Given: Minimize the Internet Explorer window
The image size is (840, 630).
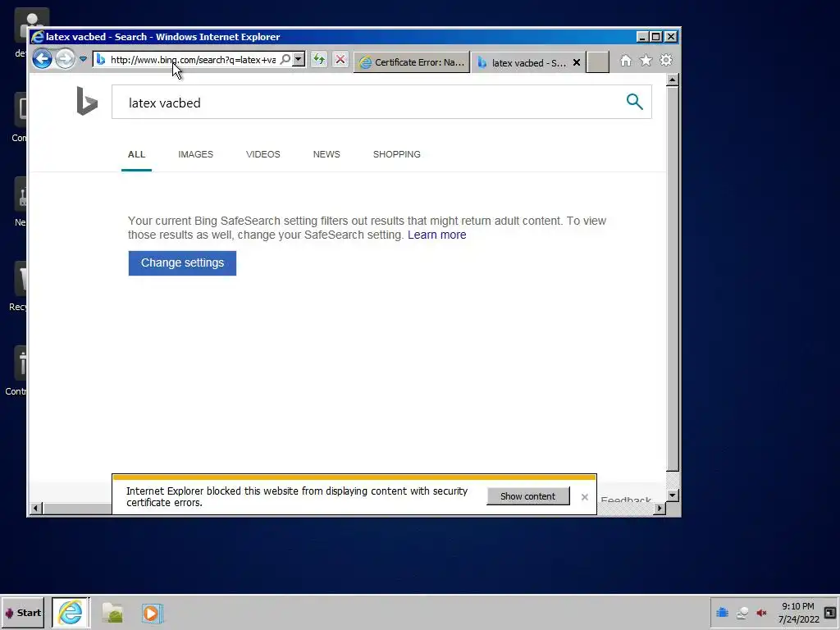Looking at the screenshot, I should coord(642,36).
